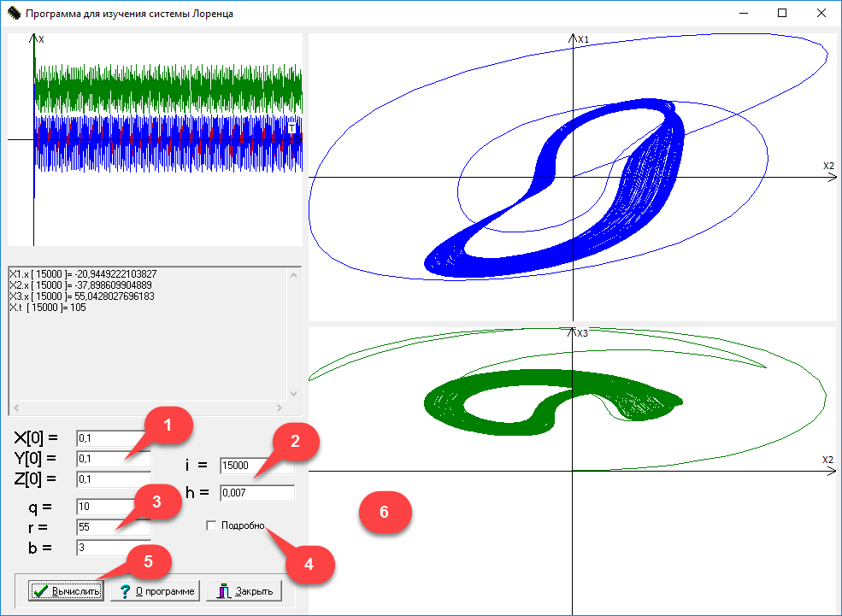The height and width of the screenshot is (616, 842).
Task: Focus the h step size field
Action: (256, 493)
